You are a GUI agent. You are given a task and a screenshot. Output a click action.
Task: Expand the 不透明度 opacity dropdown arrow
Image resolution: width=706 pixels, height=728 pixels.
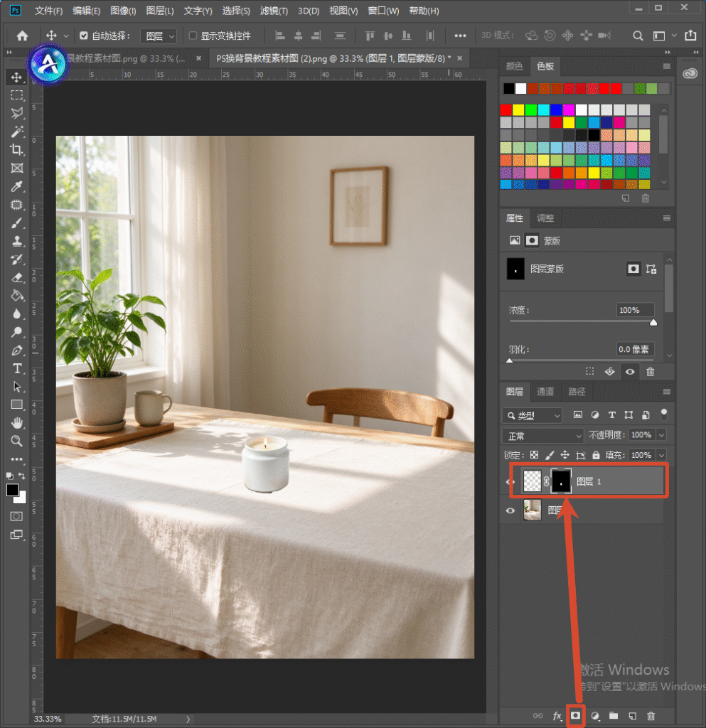point(661,435)
